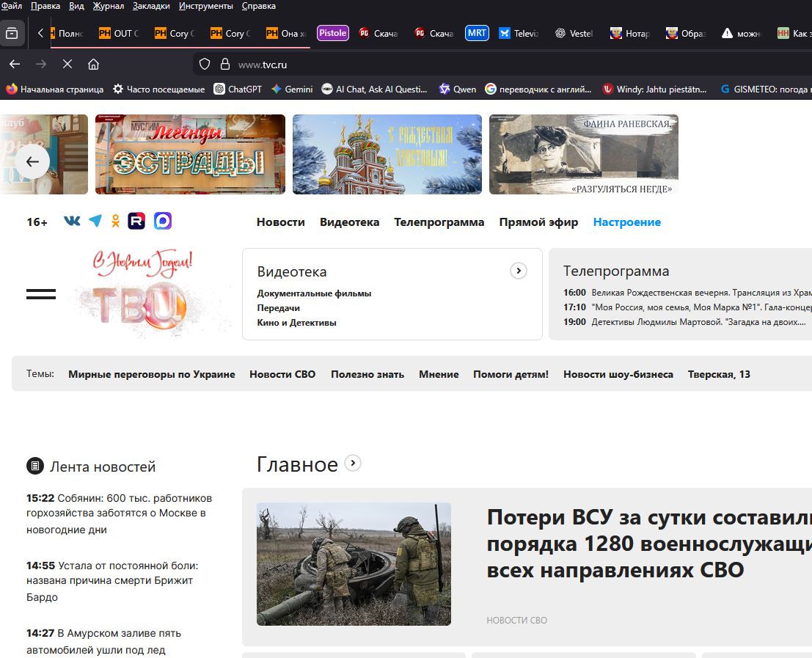Viewport: 812px width, 658px height.
Task: Switch to the MRT browser tab
Action: tap(477, 33)
